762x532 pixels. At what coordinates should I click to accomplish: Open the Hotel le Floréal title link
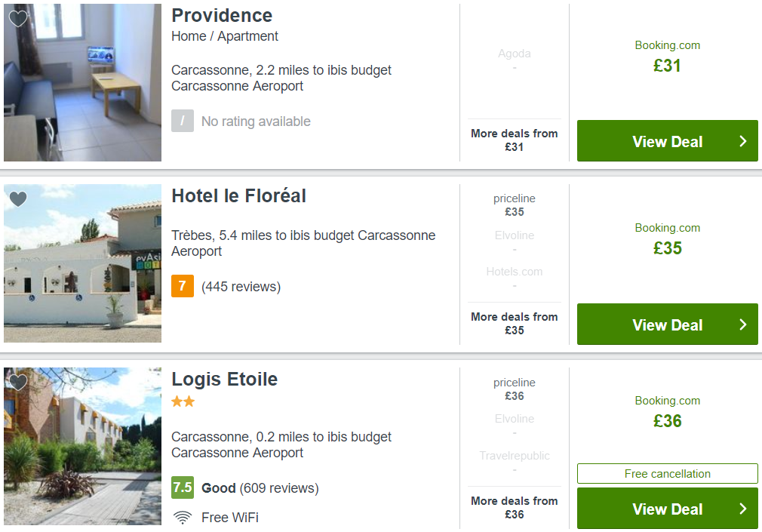click(x=238, y=196)
